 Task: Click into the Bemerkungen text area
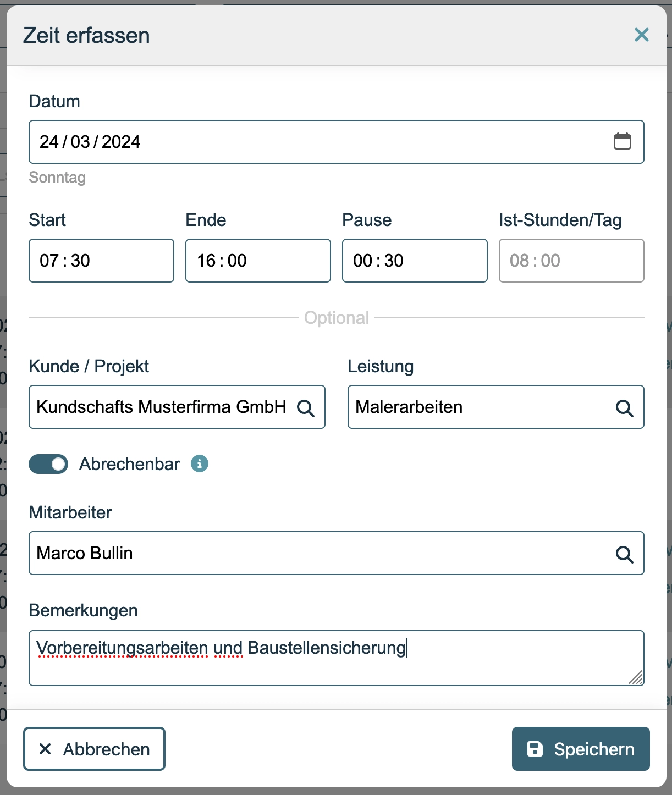(336, 658)
